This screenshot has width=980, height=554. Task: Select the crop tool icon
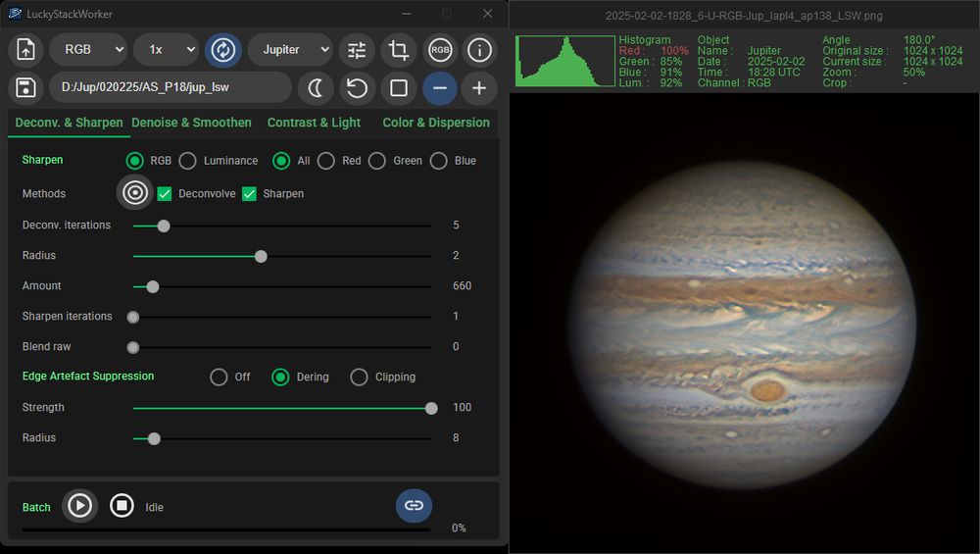398,50
